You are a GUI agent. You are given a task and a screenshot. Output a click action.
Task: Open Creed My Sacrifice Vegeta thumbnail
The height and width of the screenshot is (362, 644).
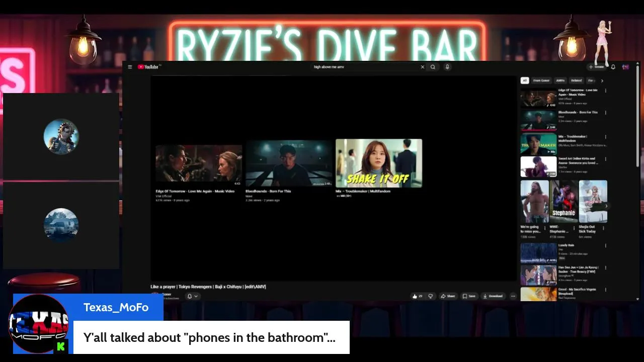click(x=538, y=294)
